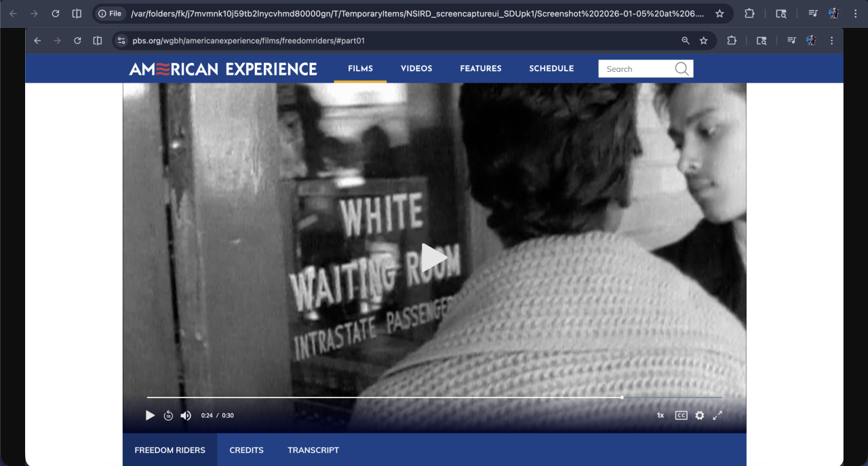Open the FEATURES nav item

481,69
